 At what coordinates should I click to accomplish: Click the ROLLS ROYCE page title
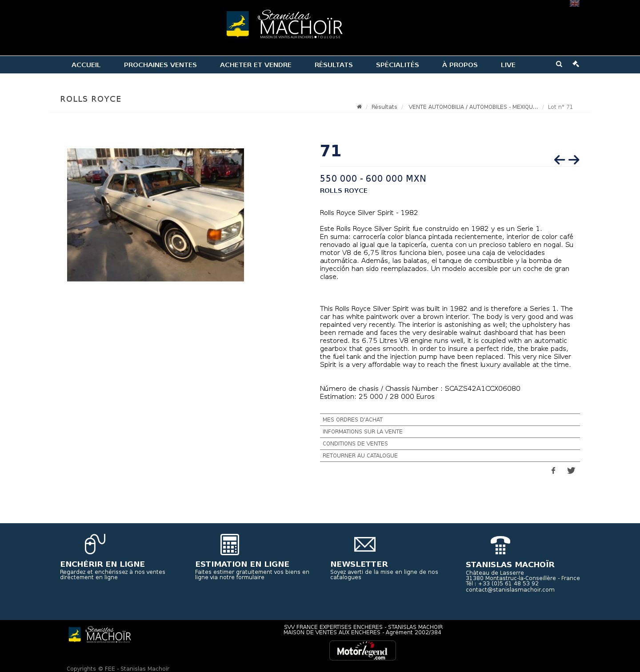pos(91,99)
